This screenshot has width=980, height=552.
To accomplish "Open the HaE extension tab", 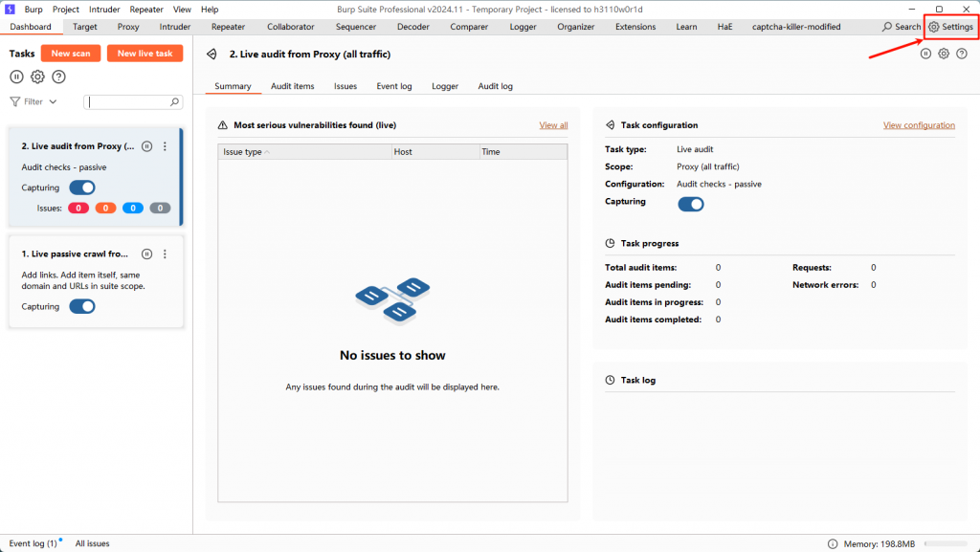I will point(725,27).
